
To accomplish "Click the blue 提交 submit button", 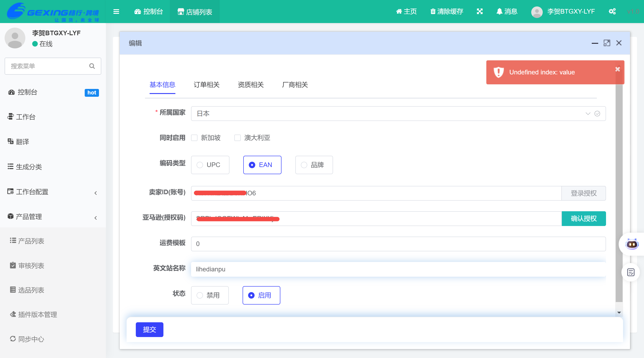I will tap(150, 329).
